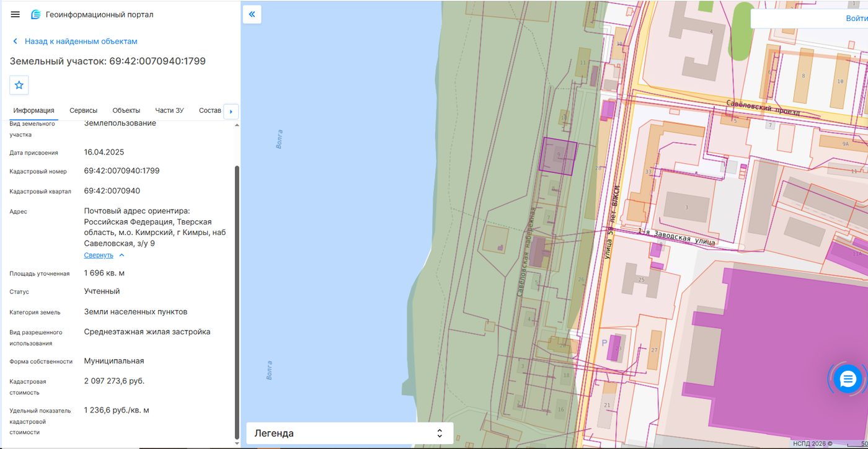Click the back arrow near Назад к найденным объектам
868x449 pixels.
pos(15,42)
